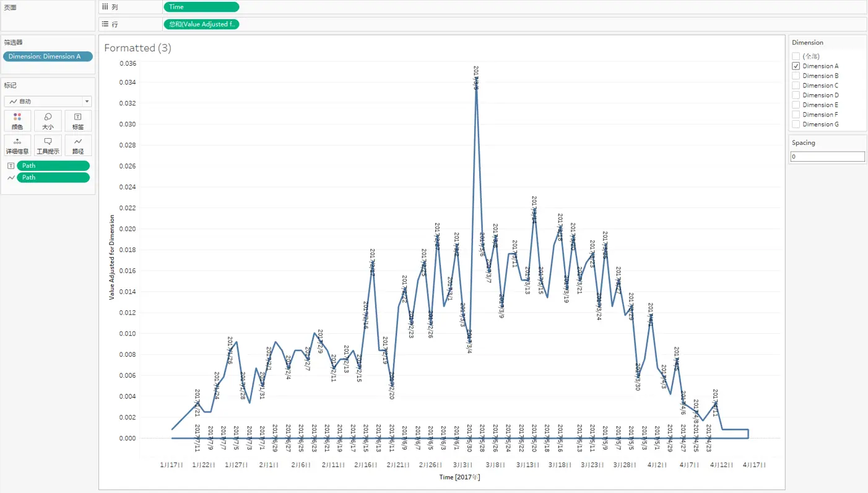Select the first Path pill in Marks

click(53, 166)
